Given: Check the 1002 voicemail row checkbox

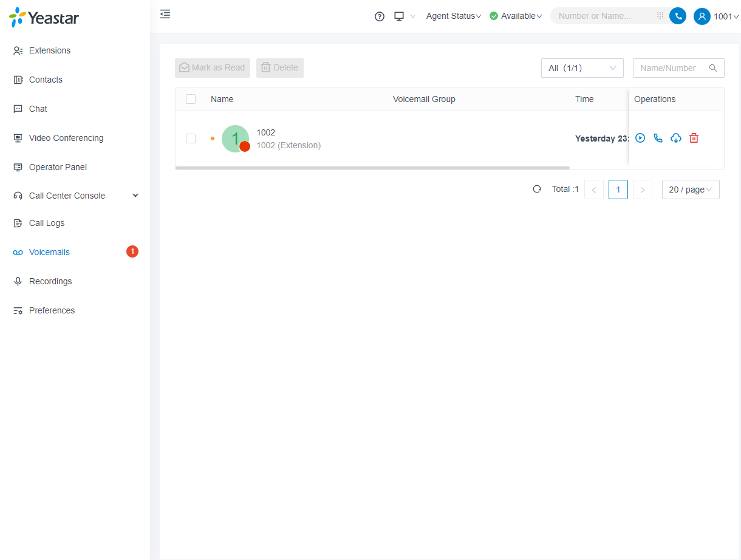Looking at the screenshot, I should point(191,138).
